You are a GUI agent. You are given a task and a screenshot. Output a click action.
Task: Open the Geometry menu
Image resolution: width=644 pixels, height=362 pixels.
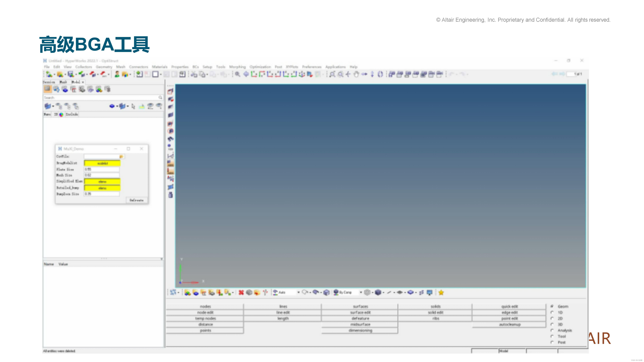[x=104, y=67]
